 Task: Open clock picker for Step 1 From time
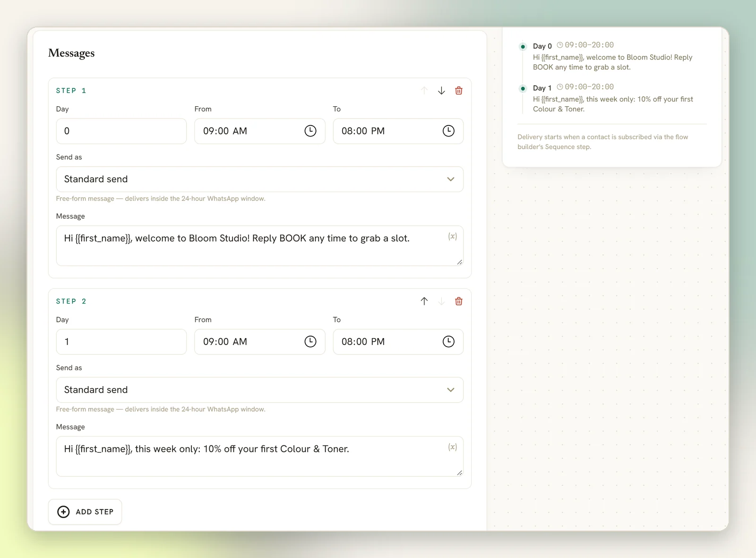(x=310, y=131)
